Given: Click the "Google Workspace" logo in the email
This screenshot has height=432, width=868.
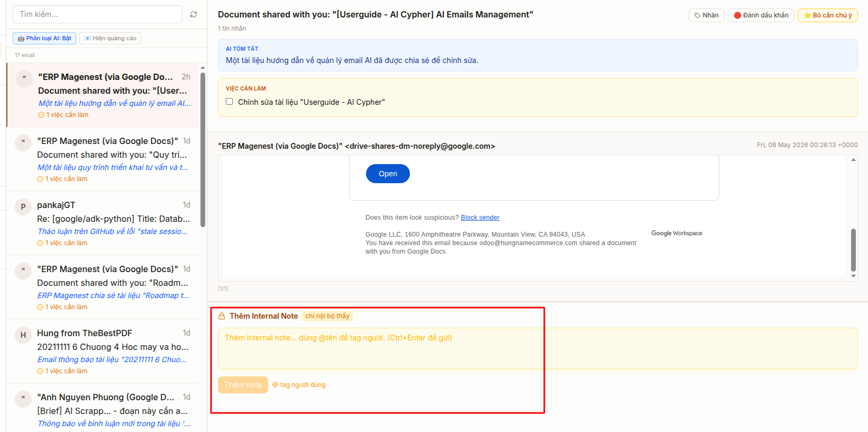Looking at the screenshot, I should [x=677, y=233].
